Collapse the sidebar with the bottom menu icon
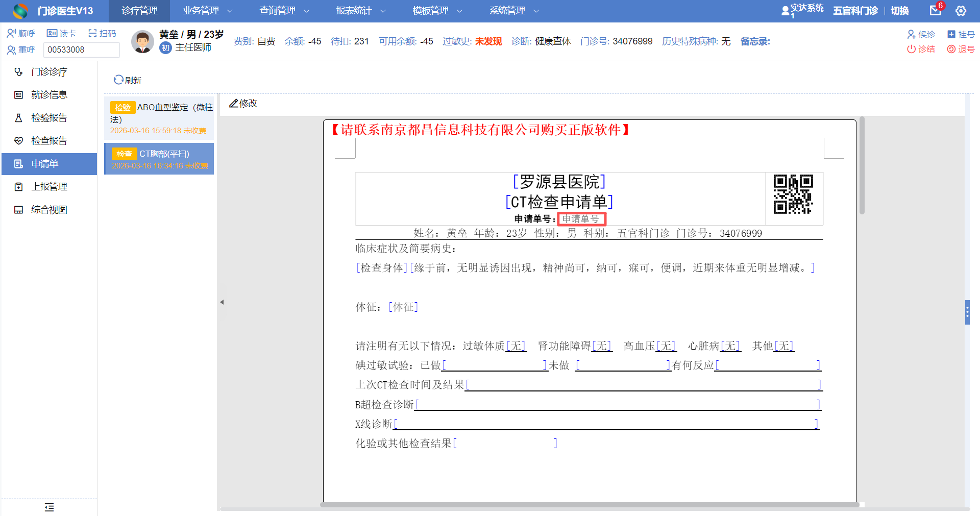 pos(50,507)
